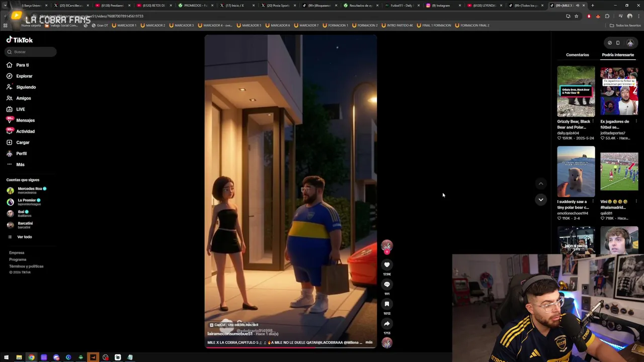Open Mensajes inbox
This screenshot has height=362, width=644.
(x=20, y=120)
